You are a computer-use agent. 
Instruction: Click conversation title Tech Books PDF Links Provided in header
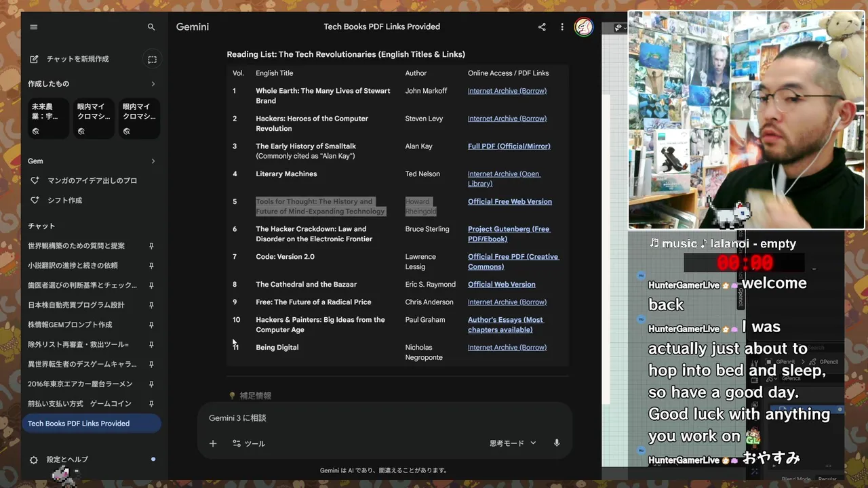coord(382,27)
